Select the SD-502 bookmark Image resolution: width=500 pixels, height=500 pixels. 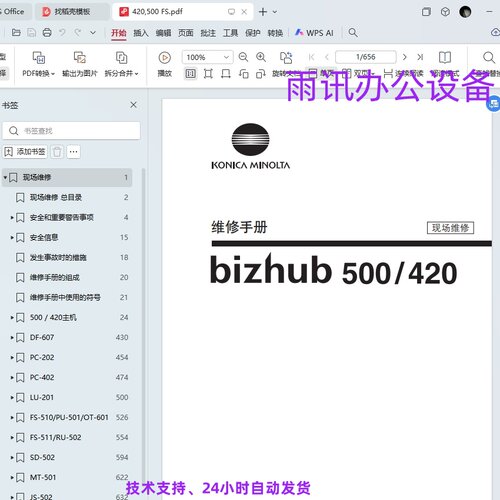(x=42, y=457)
